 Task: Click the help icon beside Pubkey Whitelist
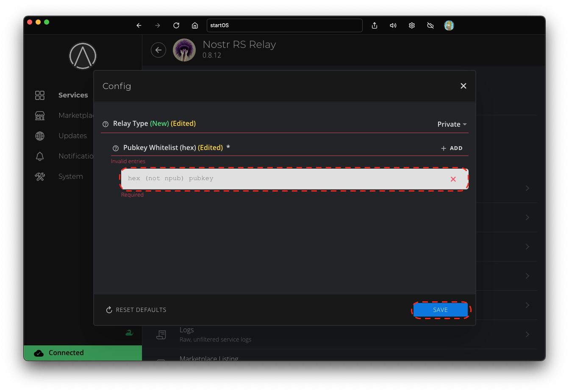click(x=115, y=148)
